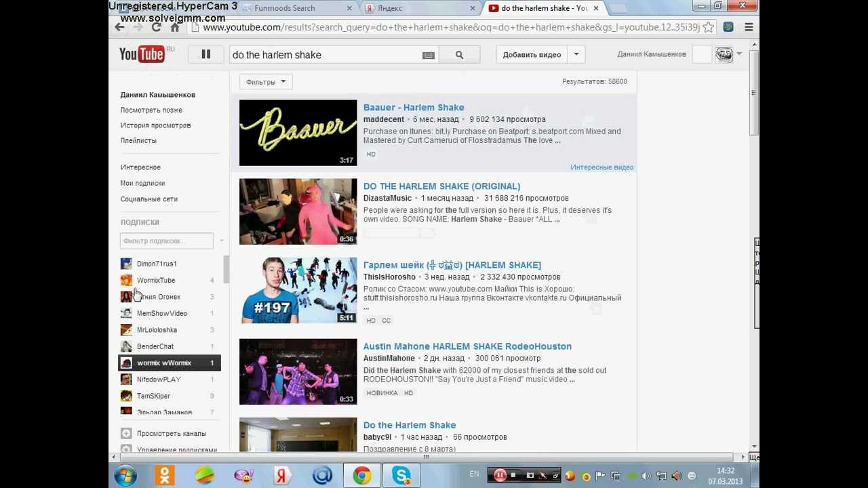The image size is (868, 488).
Task: Bookmark page with the star icon
Action: coord(708,27)
